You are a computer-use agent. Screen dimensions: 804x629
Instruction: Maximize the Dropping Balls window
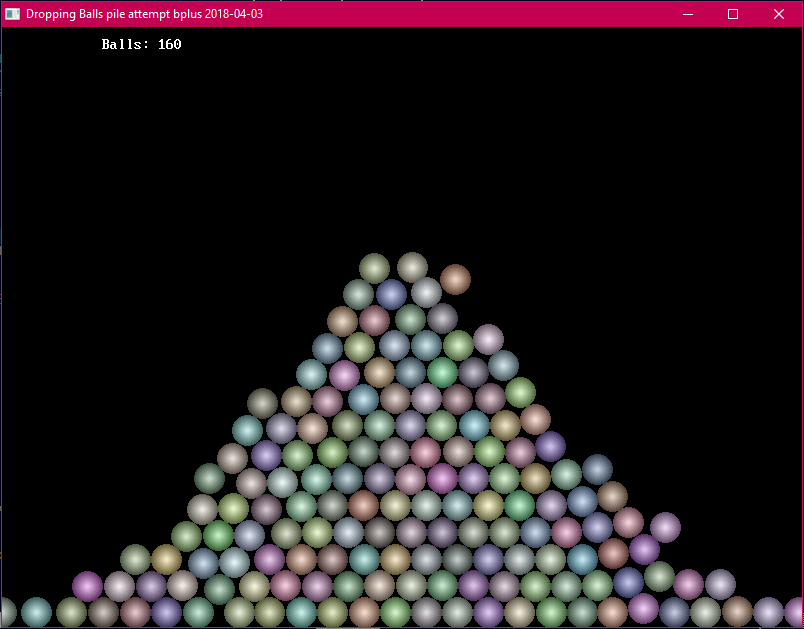733,14
